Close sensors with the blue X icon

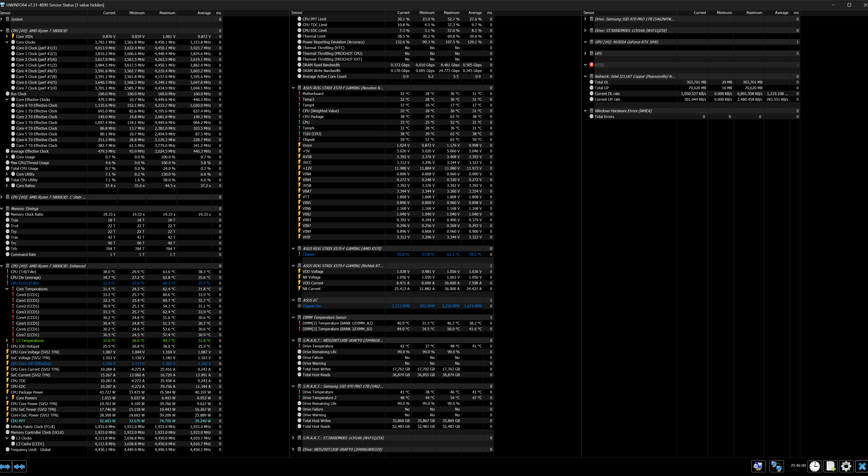862,466
